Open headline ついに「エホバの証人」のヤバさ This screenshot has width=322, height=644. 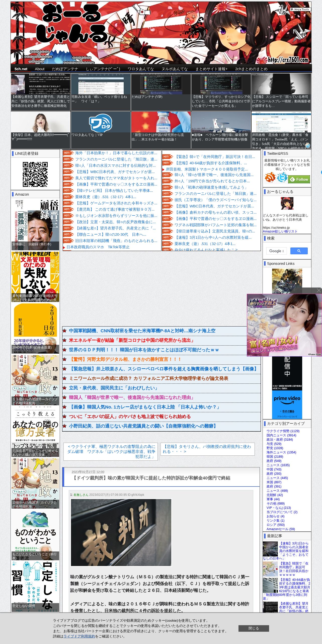[x=130, y=417]
